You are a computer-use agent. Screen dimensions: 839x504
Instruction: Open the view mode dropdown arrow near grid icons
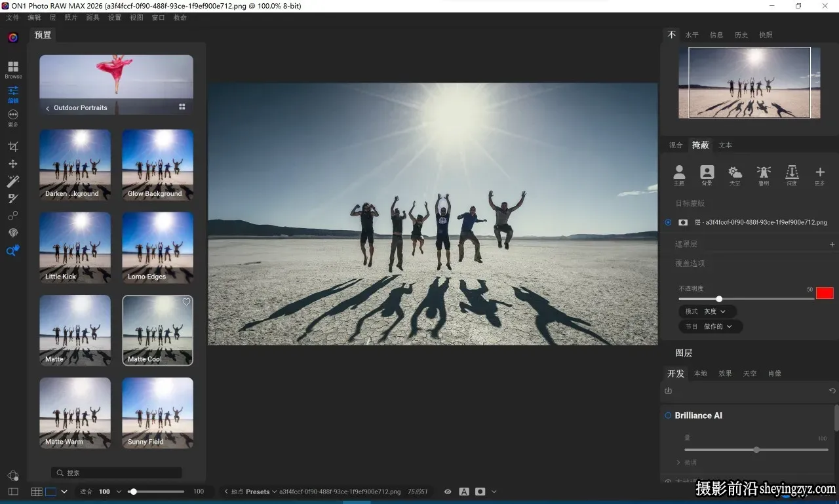tap(64, 492)
